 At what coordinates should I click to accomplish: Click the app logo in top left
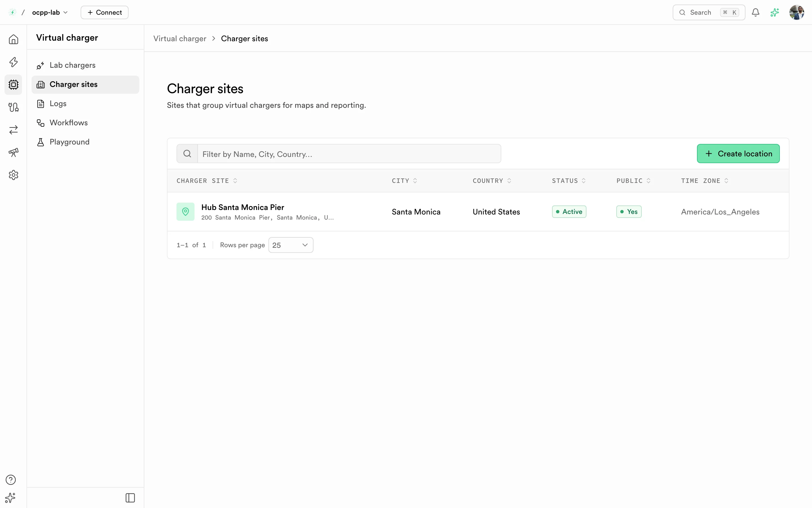[12, 12]
